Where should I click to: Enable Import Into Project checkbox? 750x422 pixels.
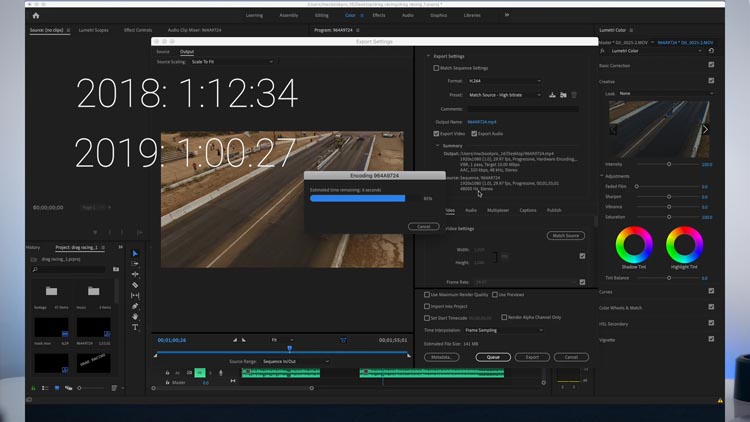point(427,306)
